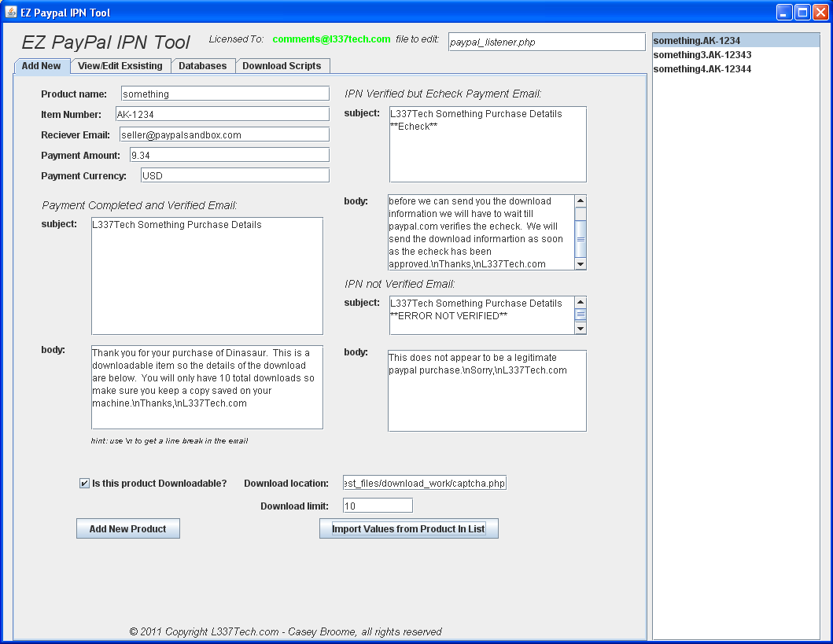Viewport: 833px width, 644px height.
Task: Click the Echeck email body text area
Action: [x=481, y=233]
